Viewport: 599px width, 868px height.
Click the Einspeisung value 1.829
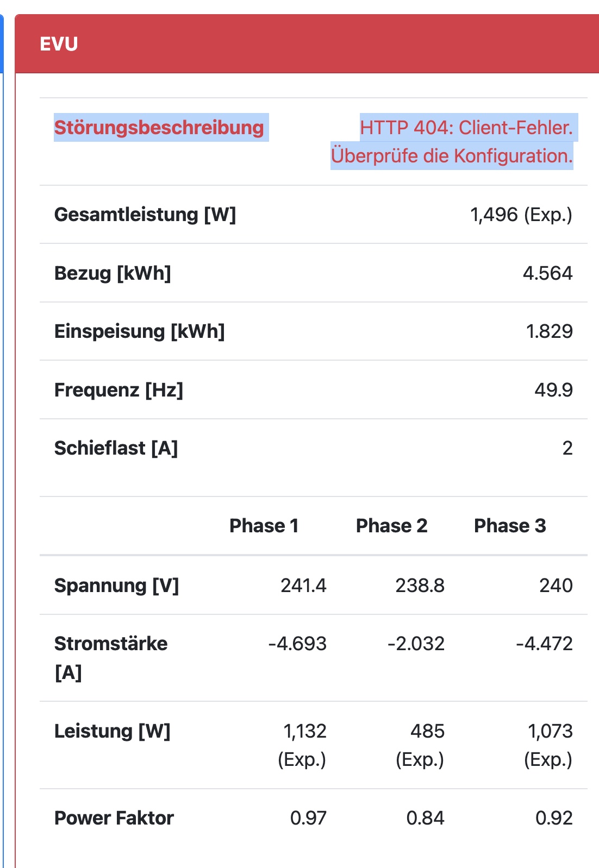(x=549, y=331)
